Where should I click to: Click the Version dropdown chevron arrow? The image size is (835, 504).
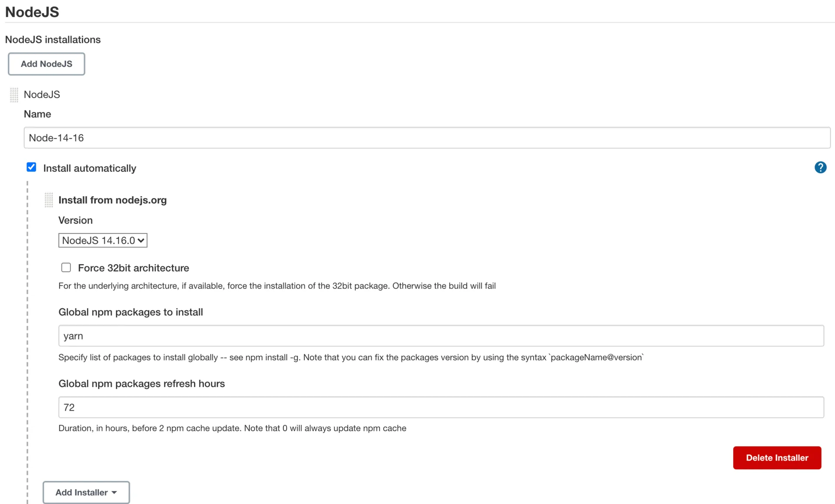(x=141, y=240)
